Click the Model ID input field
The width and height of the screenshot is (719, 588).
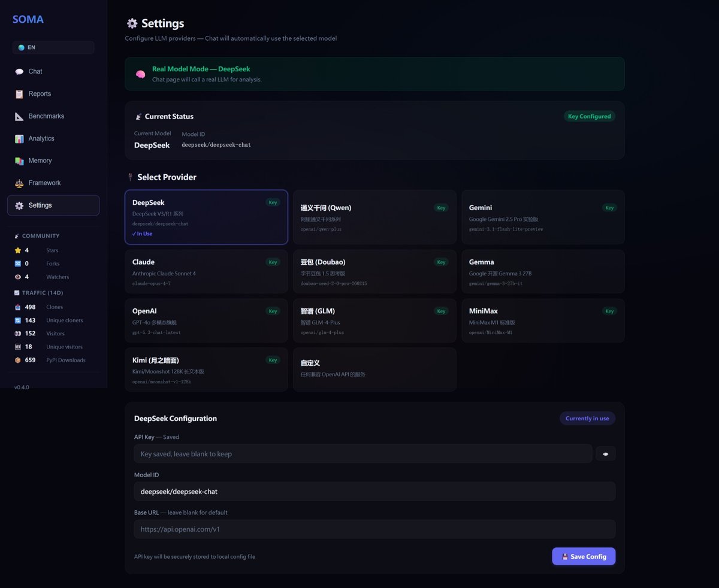coord(374,492)
